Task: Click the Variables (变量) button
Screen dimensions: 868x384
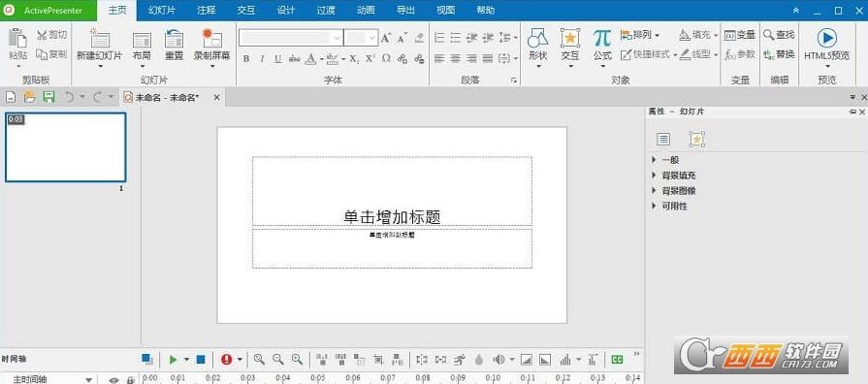Action: coord(740,35)
